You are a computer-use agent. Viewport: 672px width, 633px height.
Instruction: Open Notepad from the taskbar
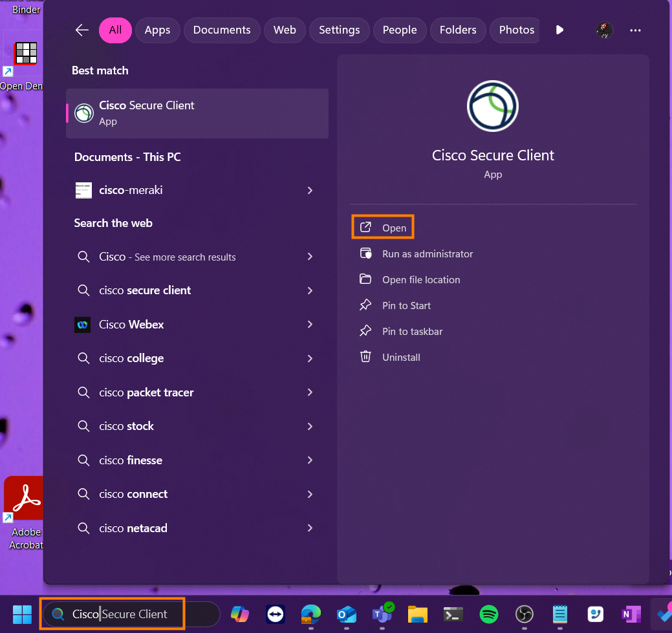coord(559,614)
